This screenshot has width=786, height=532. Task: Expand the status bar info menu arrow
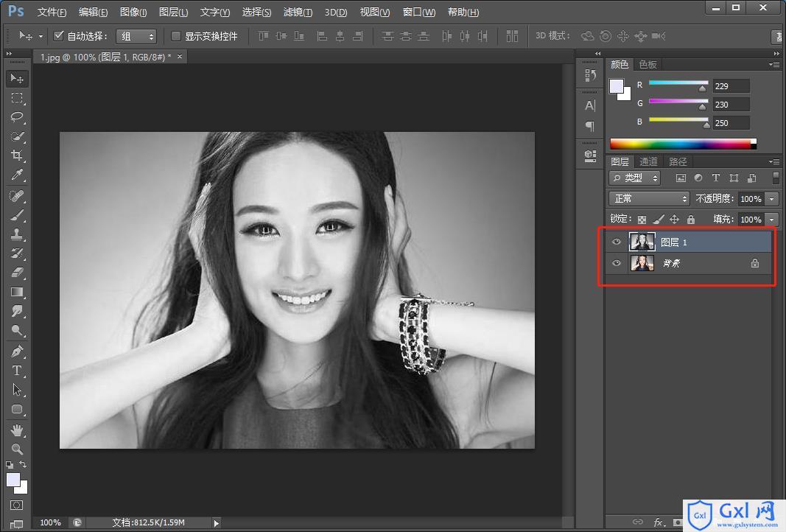[216, 523]
